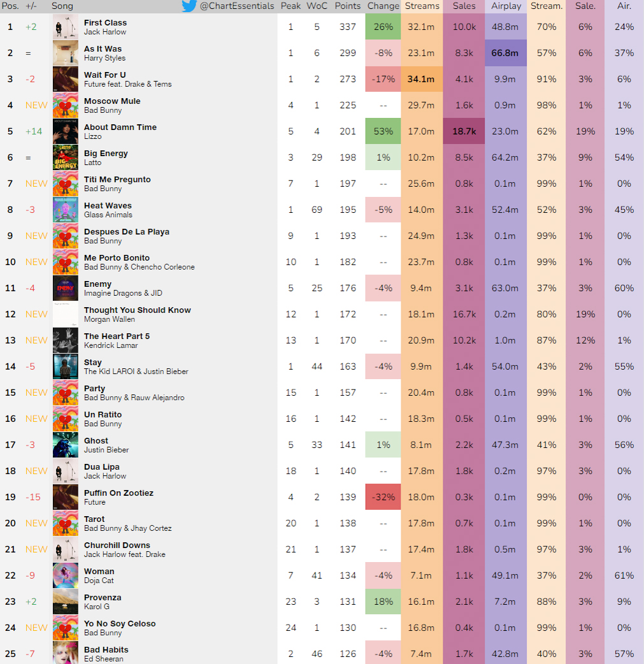Click 'Bad Bunny & Chencho Corleone' artist text
This screenshot has width=644, height=664.
pos(140,267)
